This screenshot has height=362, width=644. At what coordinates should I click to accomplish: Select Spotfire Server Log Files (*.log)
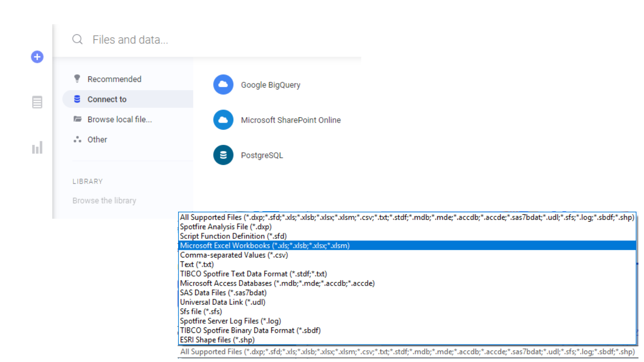click(x=408, y=321)
